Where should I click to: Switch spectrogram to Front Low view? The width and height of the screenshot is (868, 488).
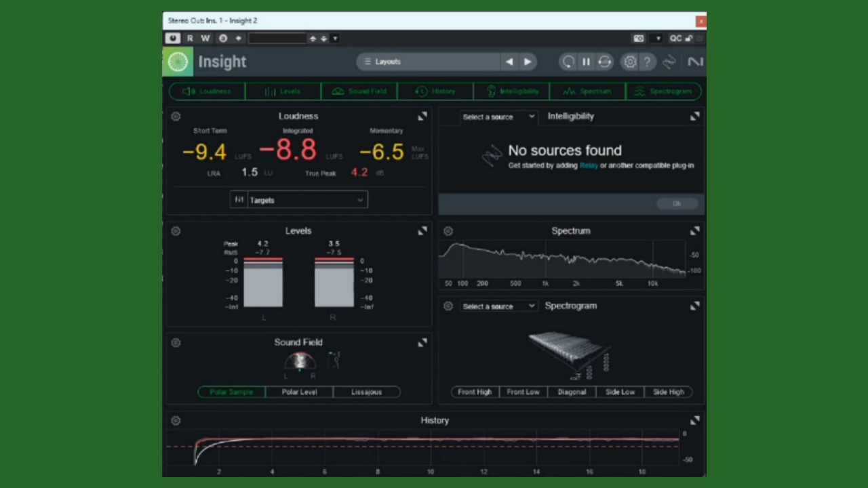point(523,392)
